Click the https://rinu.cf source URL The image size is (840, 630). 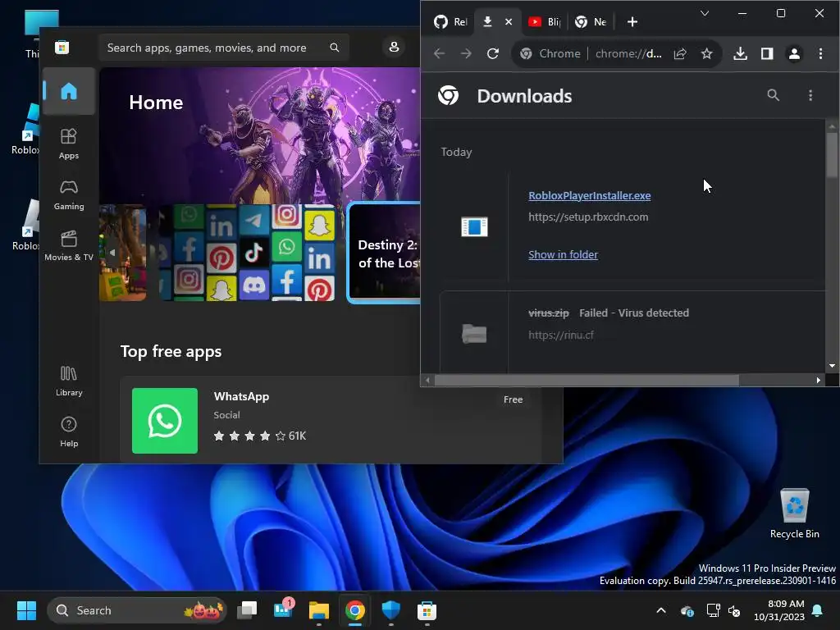point(561,335)
